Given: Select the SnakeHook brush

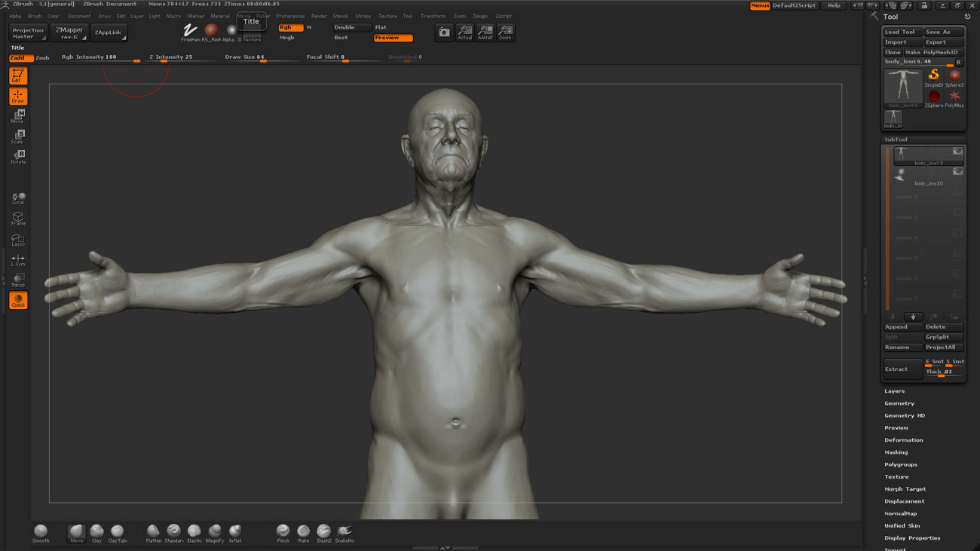Looking at the screenshot, I should point(345,531).
